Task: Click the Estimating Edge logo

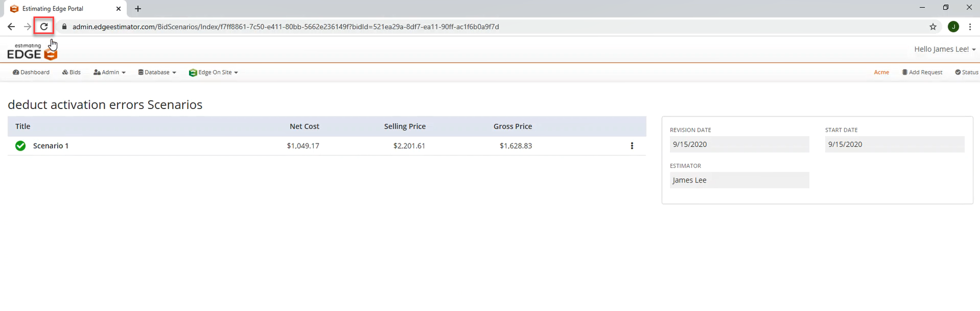Action: coord(32,52)
